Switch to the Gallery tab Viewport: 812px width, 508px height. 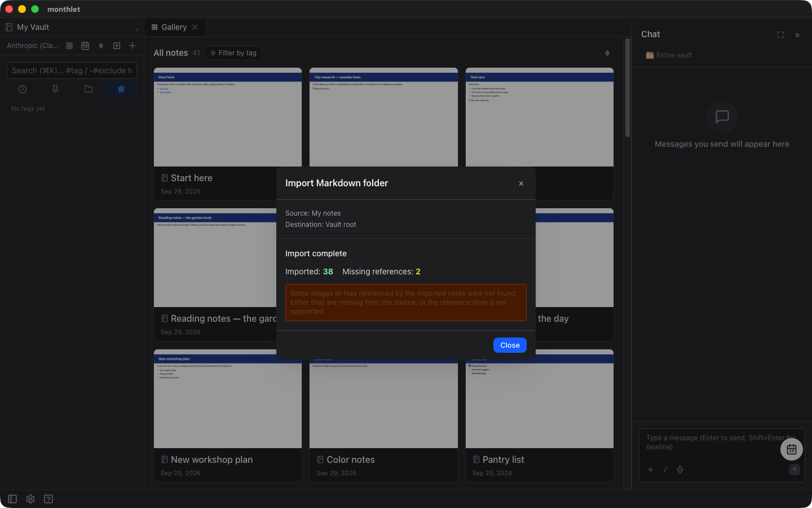[174, 27]
